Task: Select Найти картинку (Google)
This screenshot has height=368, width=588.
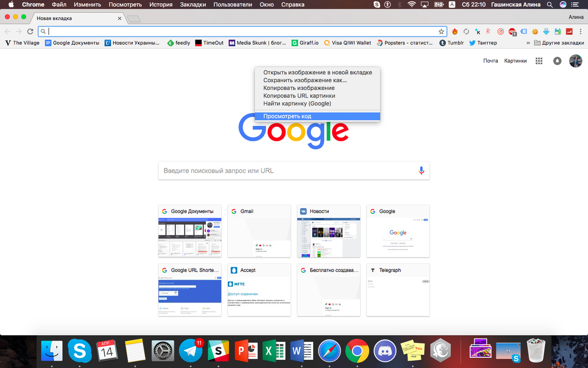Action: 318,104
